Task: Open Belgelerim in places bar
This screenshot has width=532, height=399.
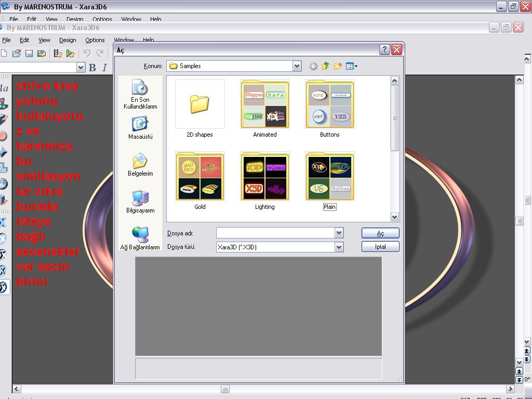Action: [x=140, y=165]
